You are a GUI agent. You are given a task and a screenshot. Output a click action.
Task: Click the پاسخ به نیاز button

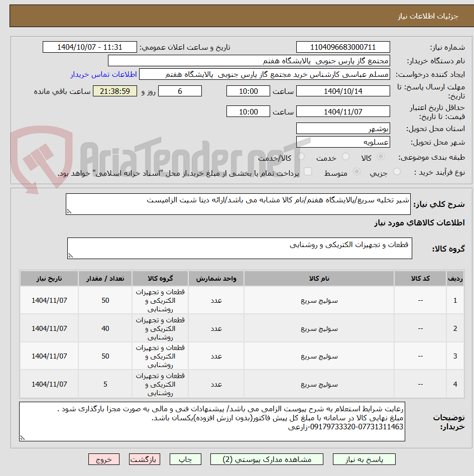click(364, 459)
